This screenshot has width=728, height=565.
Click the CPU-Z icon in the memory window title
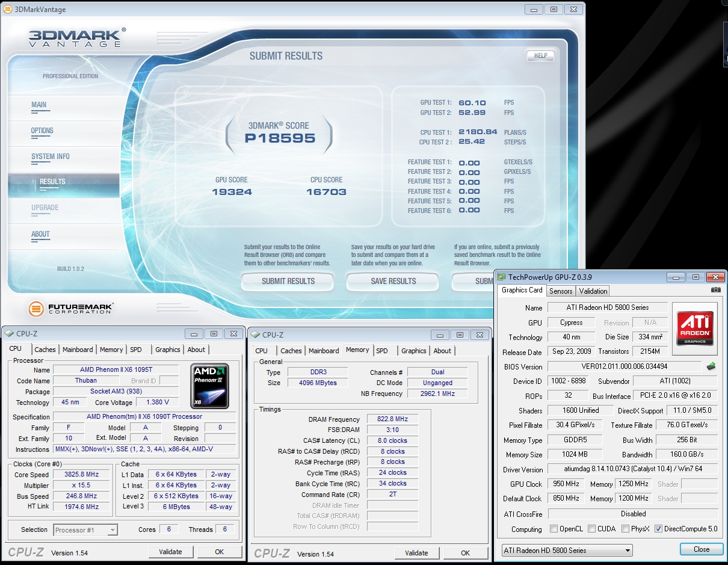255,335
